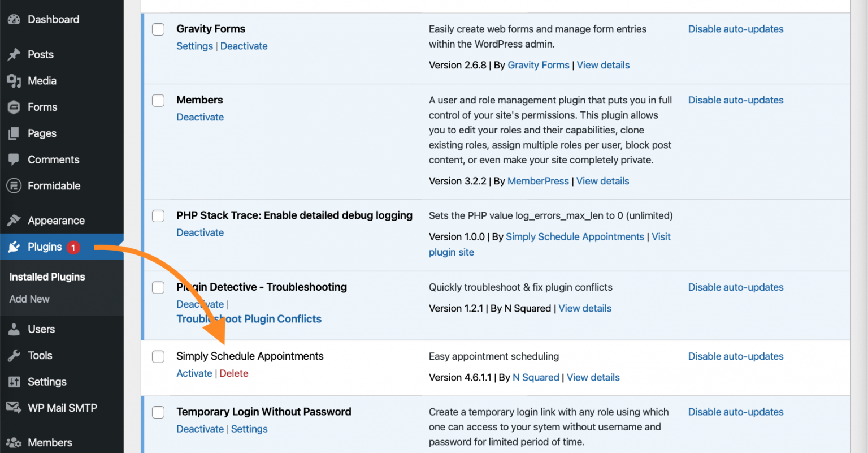Check the Gravity Forms plugin checkbox

click(x=158, y=29)
